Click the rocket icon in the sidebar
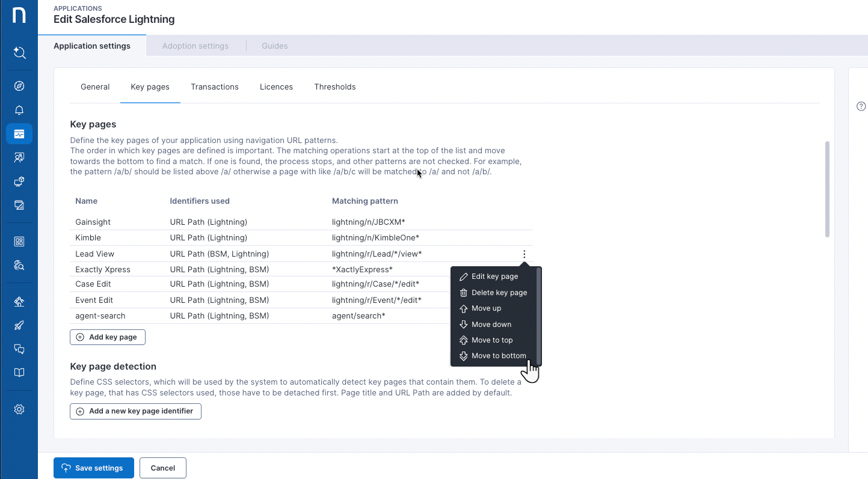 click(x=19, y=326)
